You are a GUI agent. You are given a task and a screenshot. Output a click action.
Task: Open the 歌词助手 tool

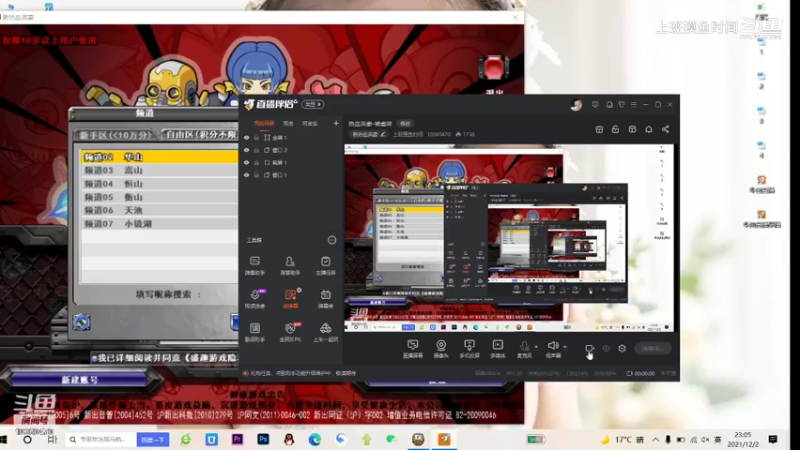(x=255, y=332)
